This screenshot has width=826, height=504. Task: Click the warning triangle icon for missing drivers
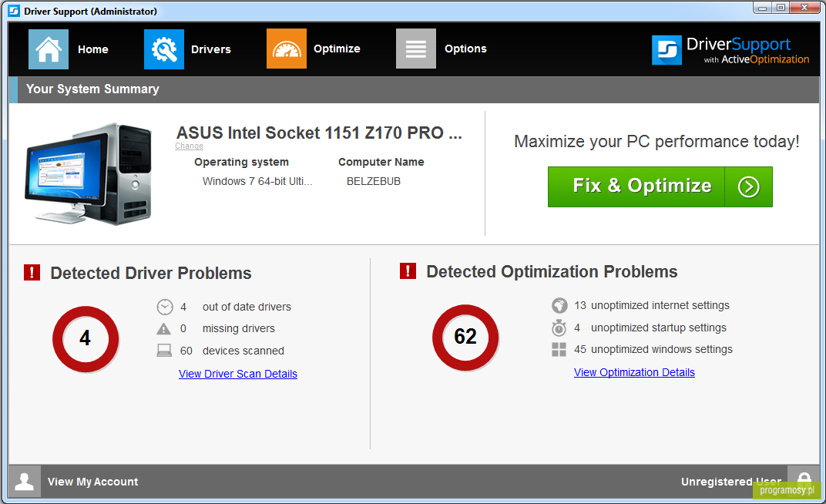coord(164,328)
